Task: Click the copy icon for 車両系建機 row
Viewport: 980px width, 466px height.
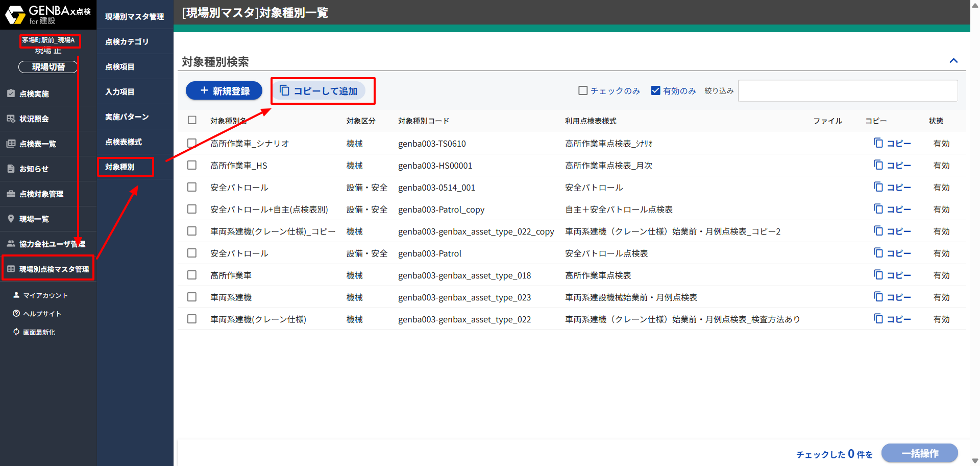Action: (x=878, y=297)
